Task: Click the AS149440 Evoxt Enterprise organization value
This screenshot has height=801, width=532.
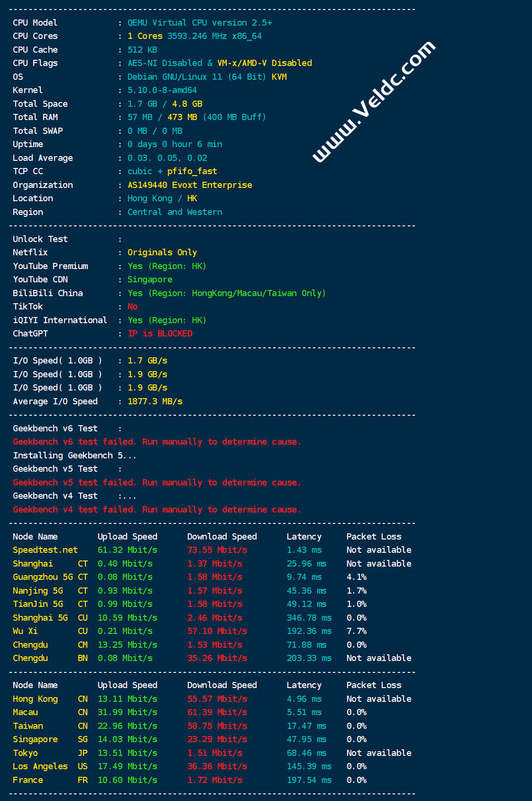Action: (x=190, y=185)
